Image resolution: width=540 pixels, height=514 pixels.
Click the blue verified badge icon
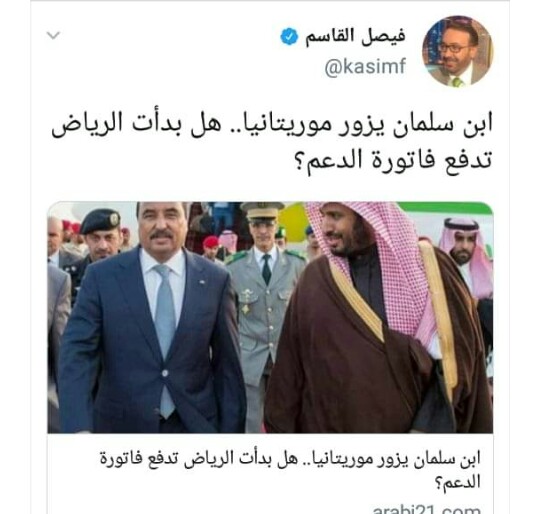click(289, 36)
